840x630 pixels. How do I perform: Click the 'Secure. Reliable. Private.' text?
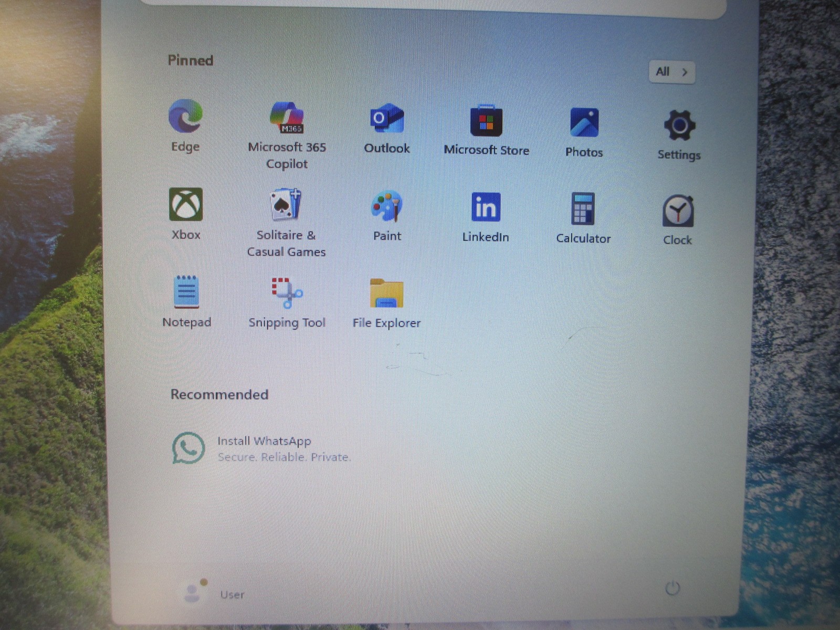point(283,457)
